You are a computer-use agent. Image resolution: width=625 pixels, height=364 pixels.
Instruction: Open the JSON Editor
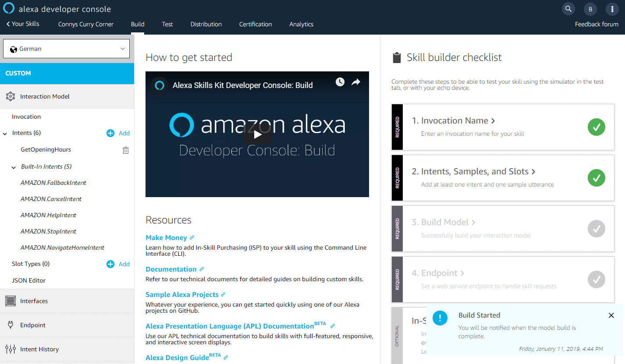point(28,280)
